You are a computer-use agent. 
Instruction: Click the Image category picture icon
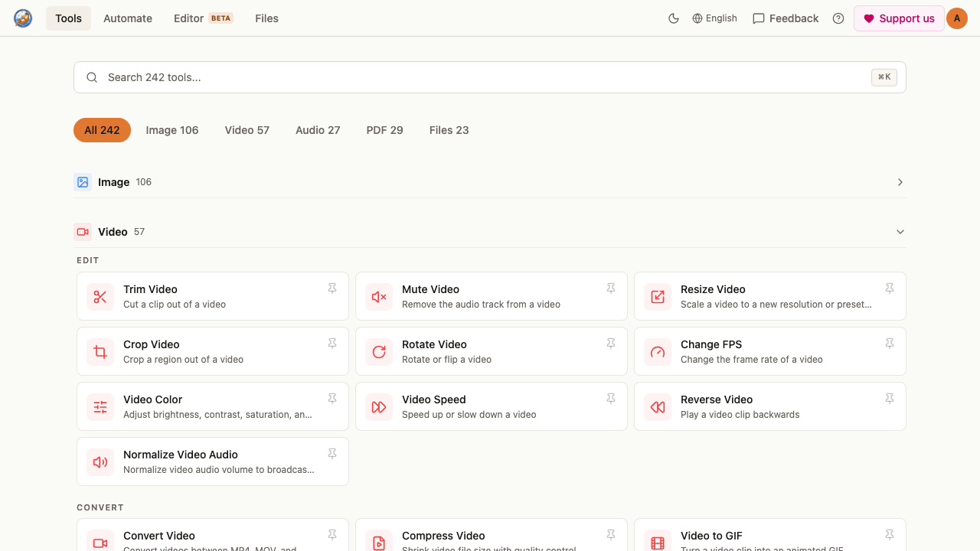[x=83, y=182]
